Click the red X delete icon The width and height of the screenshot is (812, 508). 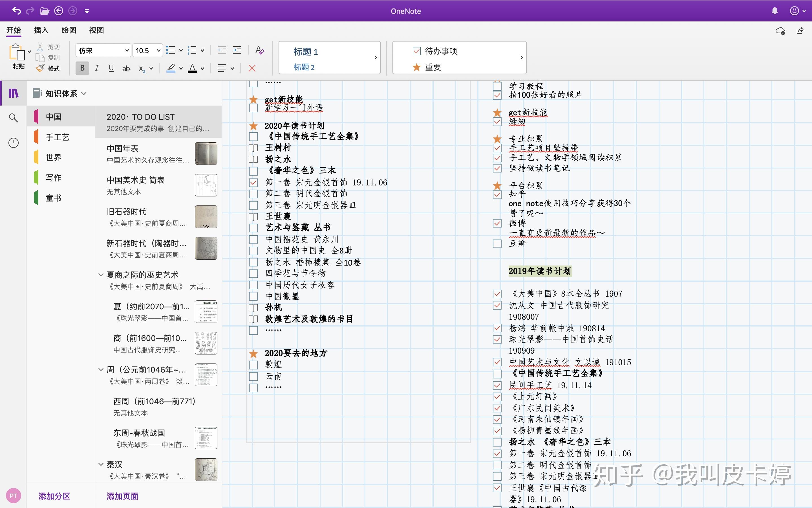coord(252,69)
